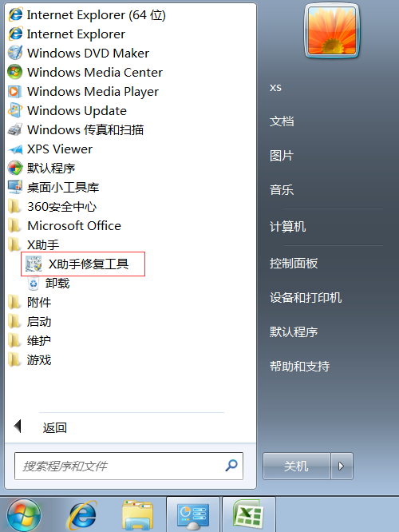Click the search magnifier icon
399x532 pixels.
tap(231, 466)
